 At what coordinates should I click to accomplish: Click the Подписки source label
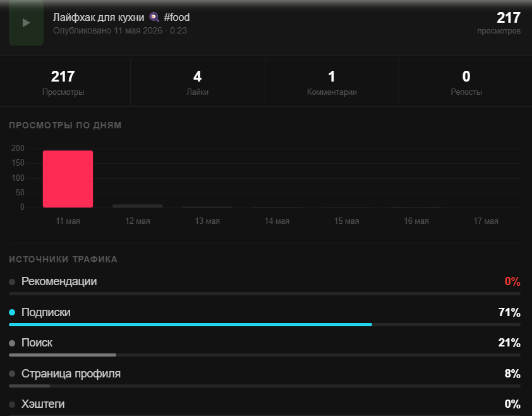coord(45,312)
